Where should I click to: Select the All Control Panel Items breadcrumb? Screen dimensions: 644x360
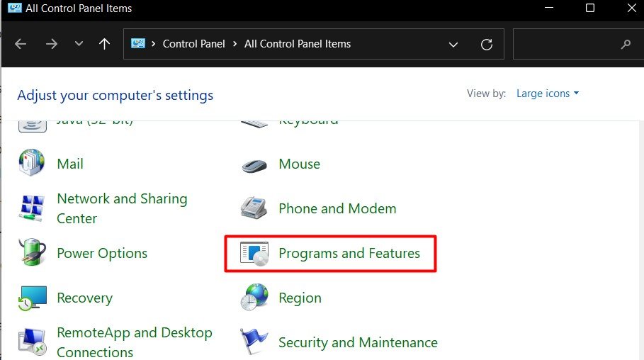pyautogui.click(x=298, y=43)
